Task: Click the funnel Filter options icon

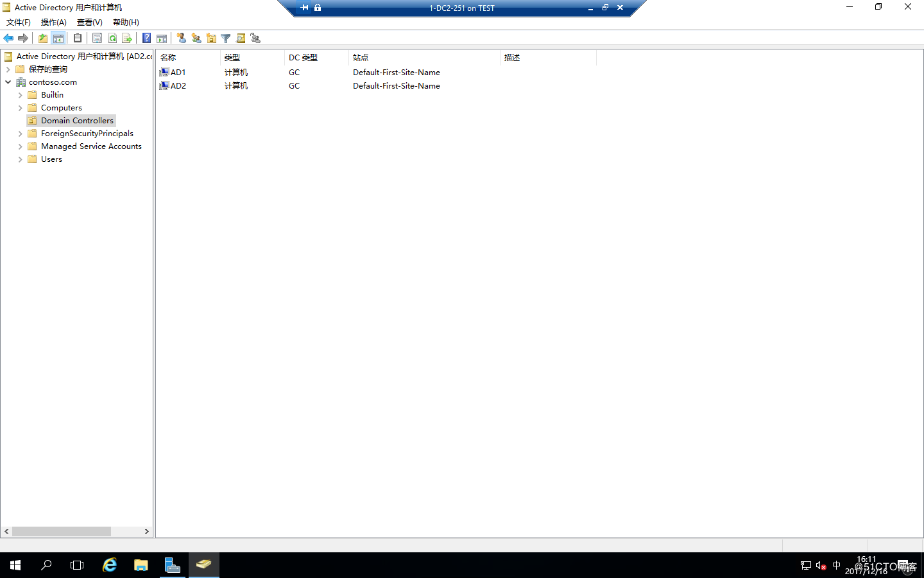Action: 226,39
